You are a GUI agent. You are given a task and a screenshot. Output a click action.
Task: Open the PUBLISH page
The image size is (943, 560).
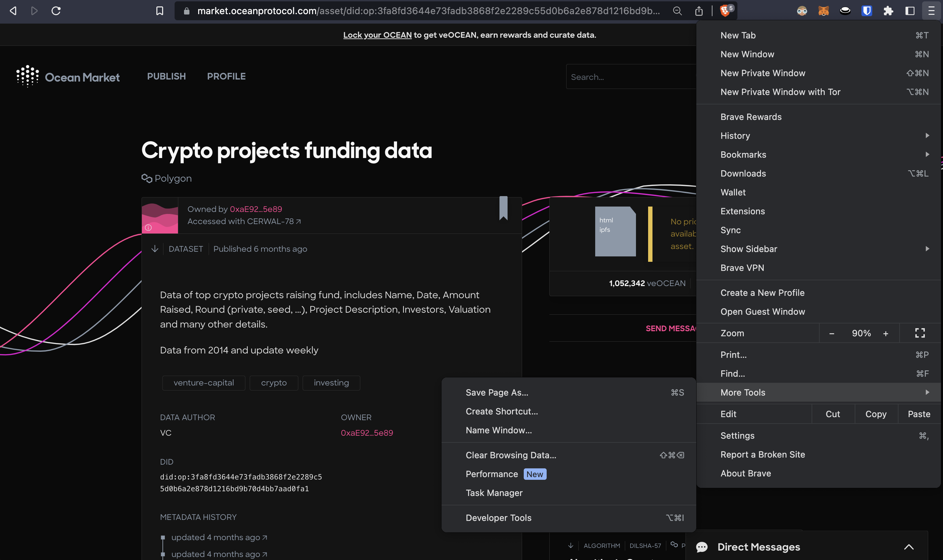(166, 76)
